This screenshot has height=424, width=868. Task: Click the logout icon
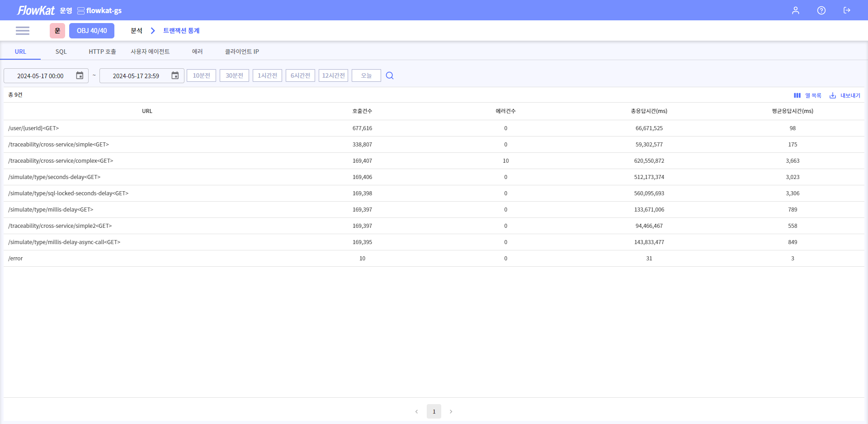click(x=847, y=10)
